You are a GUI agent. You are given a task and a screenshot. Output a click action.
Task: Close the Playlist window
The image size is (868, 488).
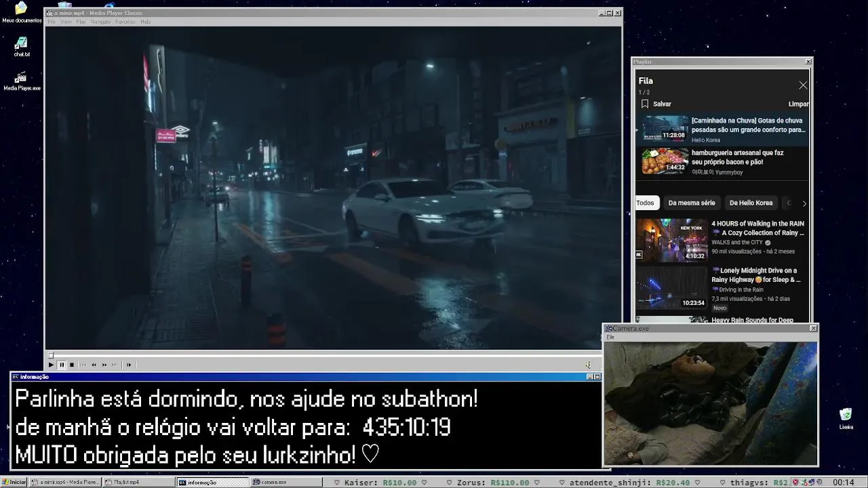pos(808,62)
